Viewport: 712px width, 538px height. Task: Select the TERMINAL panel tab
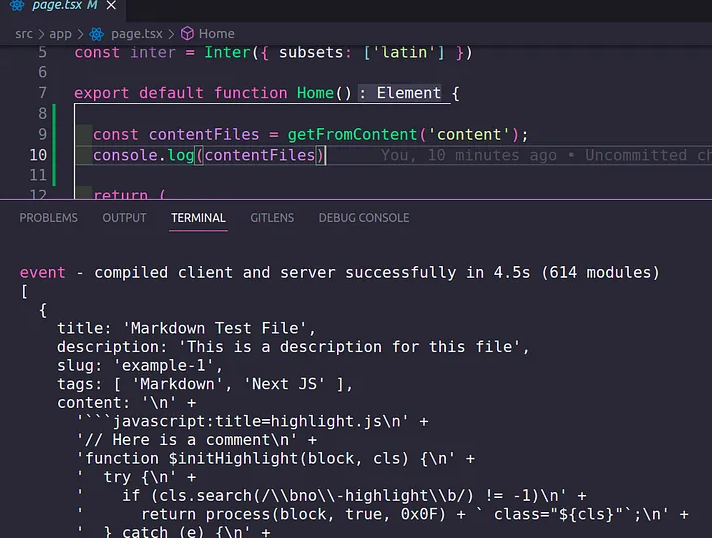(x=198, y=218)
